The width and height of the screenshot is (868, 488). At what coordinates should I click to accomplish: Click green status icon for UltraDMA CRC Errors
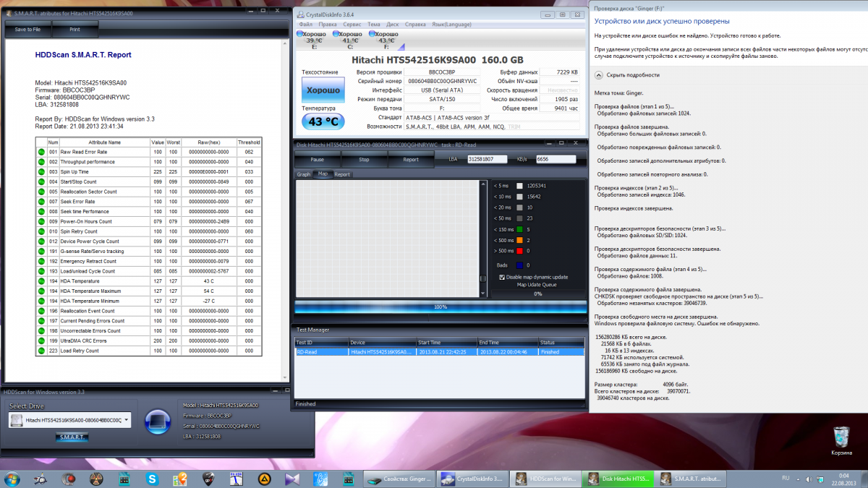(41, 341)
